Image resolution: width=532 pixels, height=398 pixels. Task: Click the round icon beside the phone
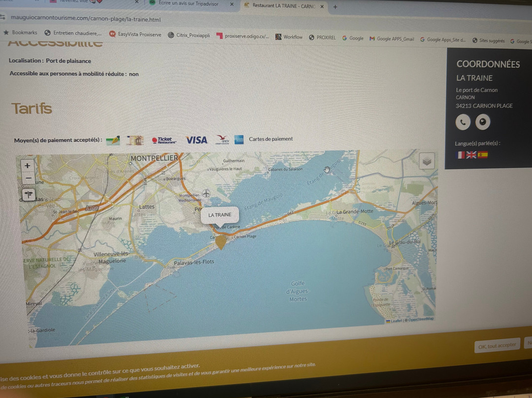483,122
